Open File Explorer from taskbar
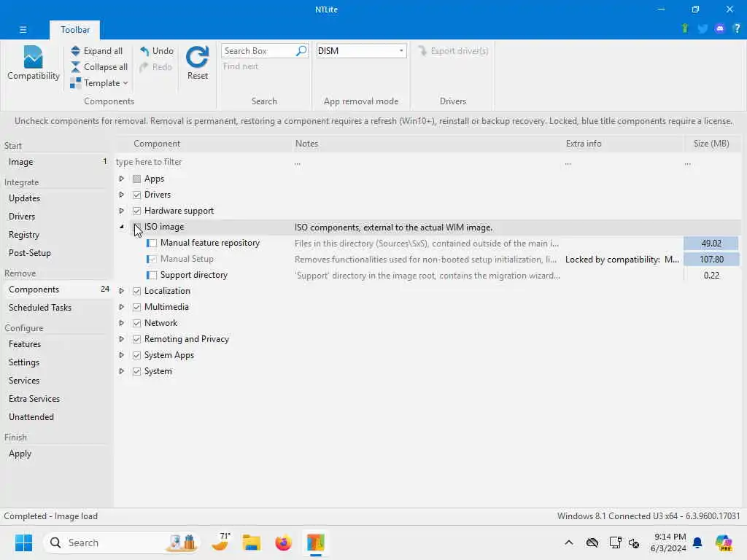The image size is (747, 560). [x=252, y=542]
